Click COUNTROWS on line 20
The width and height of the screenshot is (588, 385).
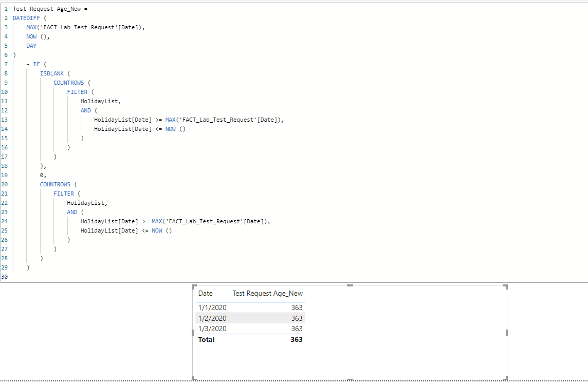tap(55, 184)
